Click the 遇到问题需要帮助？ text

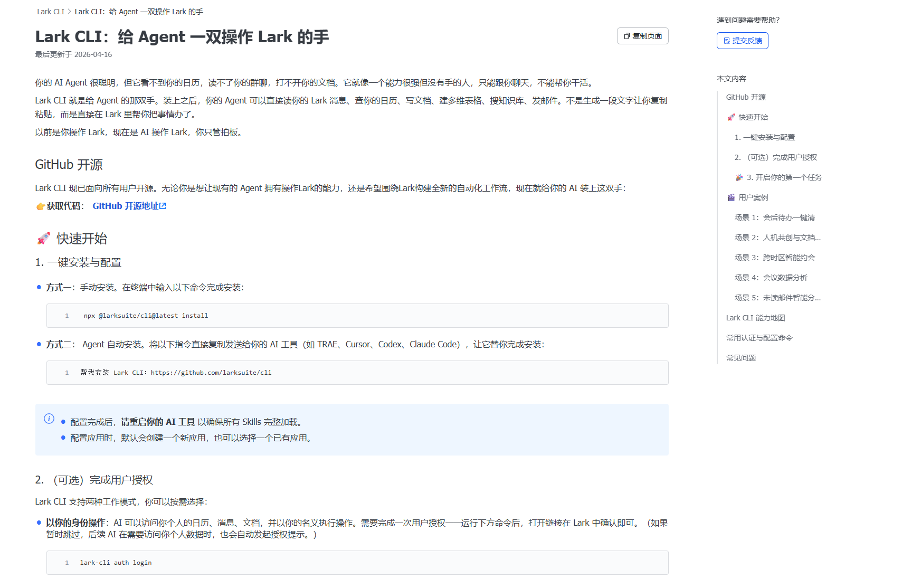tap(748, 20)
